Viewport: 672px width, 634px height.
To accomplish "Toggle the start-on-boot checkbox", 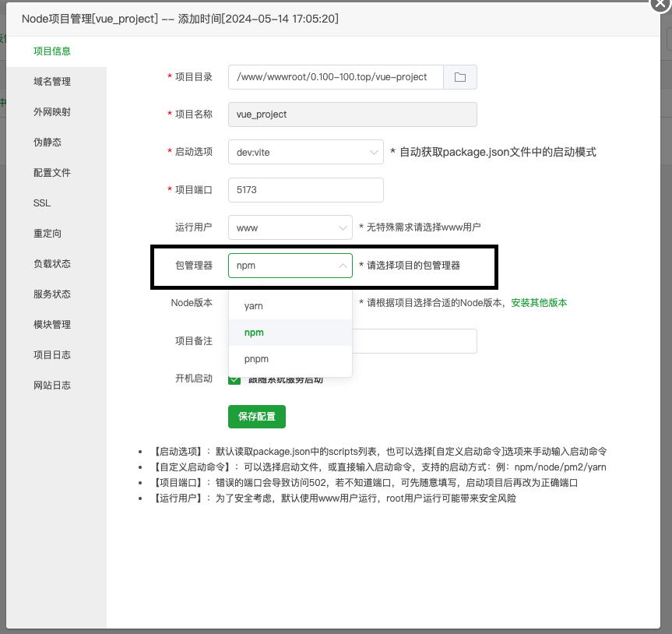I will [234, 379].
